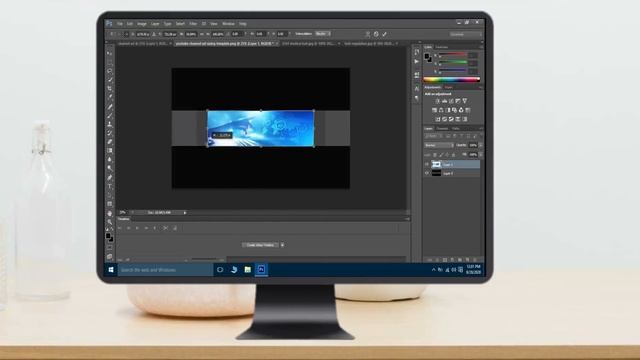Click the Create Video Timeline button

pyautogui.click(x=260, y=245)
